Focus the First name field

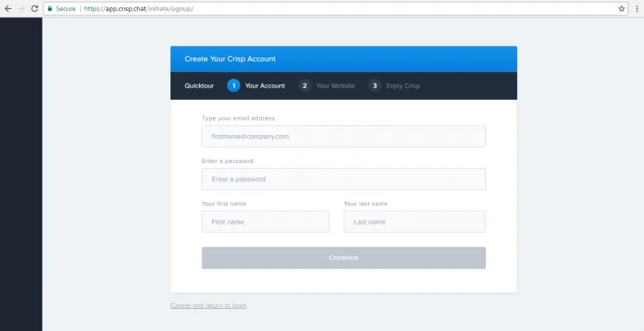(x=265, y=222)
